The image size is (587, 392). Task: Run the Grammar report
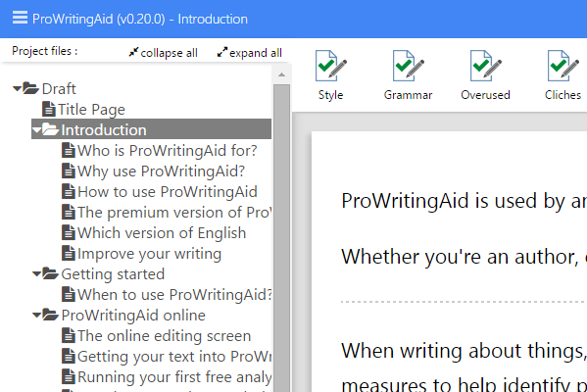tap(408, 75)
